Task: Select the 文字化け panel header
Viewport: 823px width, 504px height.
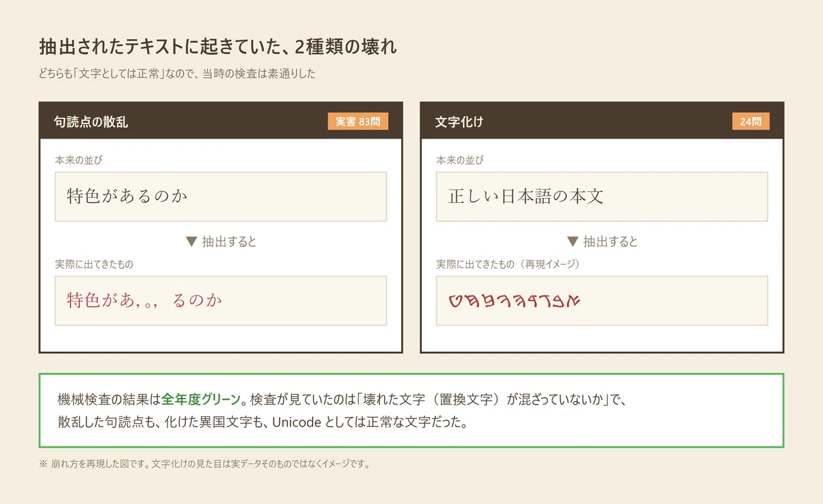Action: click(x=602, y=121)
